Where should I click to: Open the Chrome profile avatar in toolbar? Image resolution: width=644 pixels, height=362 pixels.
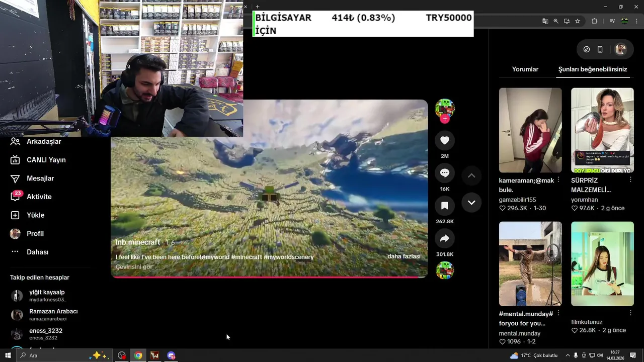624,21
